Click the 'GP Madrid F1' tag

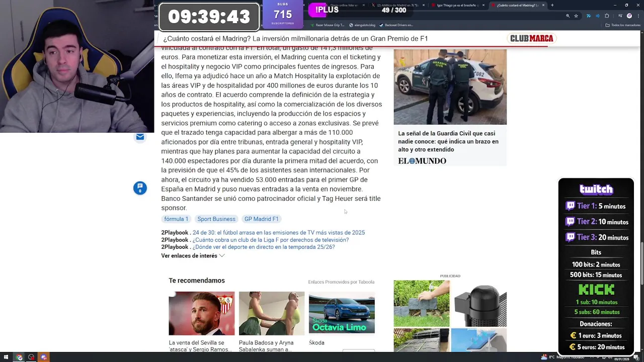[261, 219]
